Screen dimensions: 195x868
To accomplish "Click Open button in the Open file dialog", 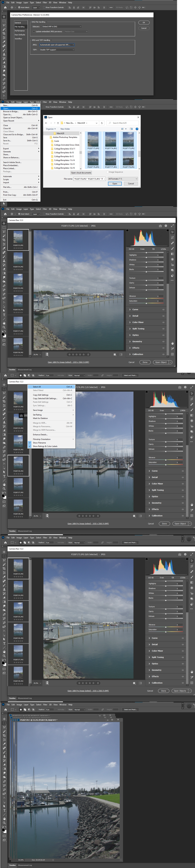I will click(x=115, y=184).
